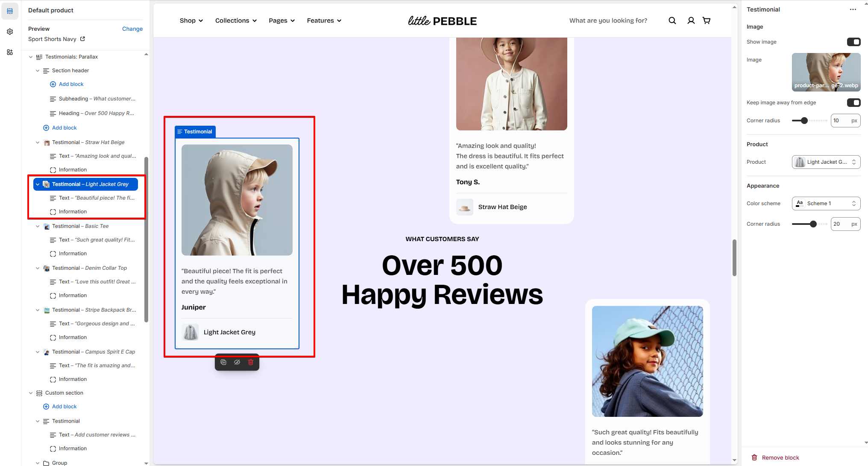The image size is (868, 466).
Task: Click the Change preview link
Action: tap(132, 29)
